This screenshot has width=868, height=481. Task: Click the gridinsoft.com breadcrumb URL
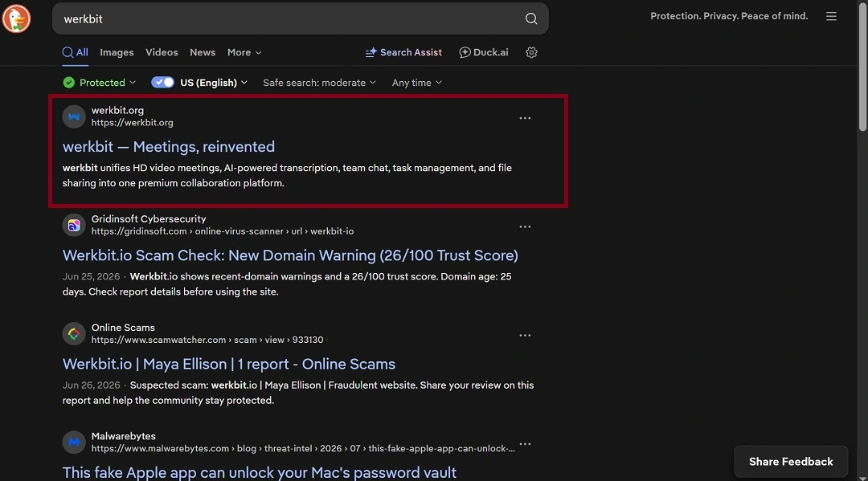[223, 231]
